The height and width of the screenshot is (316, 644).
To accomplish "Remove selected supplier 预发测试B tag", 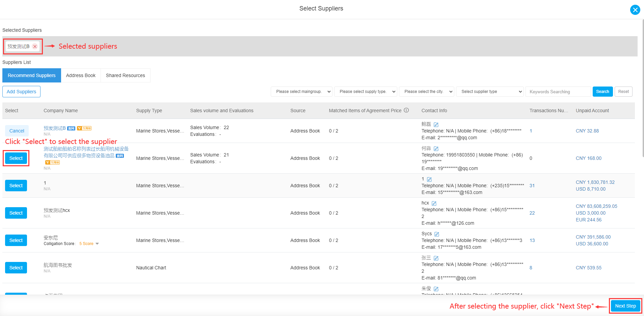I will click(35, 47).
